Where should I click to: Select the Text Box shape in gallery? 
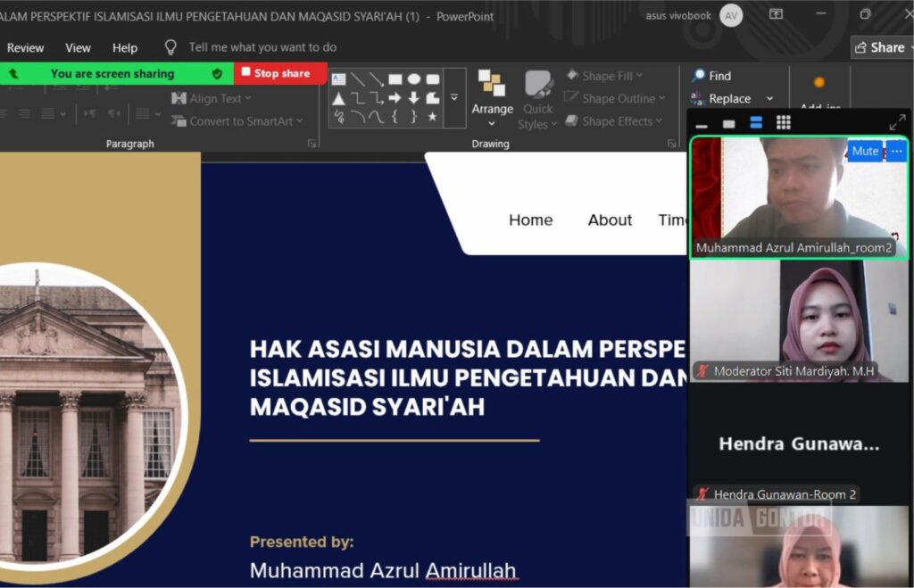coord(338,79)
